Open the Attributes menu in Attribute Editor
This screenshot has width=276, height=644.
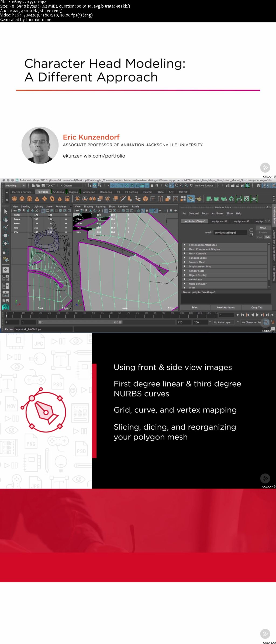coord(218,213)
